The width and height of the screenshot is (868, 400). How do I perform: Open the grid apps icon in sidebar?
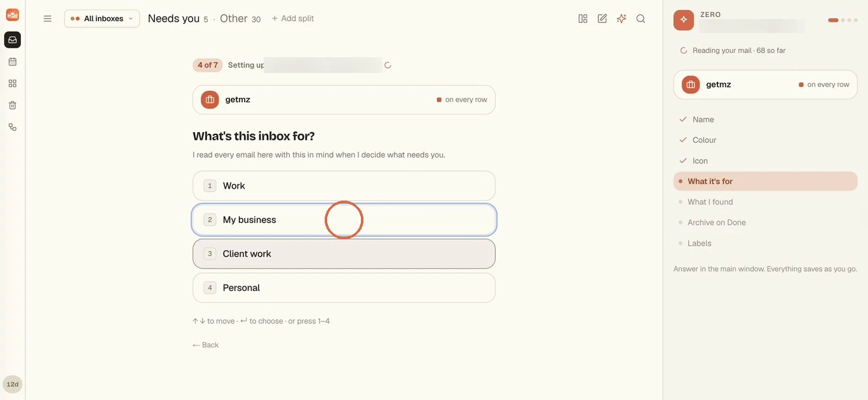(12, 83)
